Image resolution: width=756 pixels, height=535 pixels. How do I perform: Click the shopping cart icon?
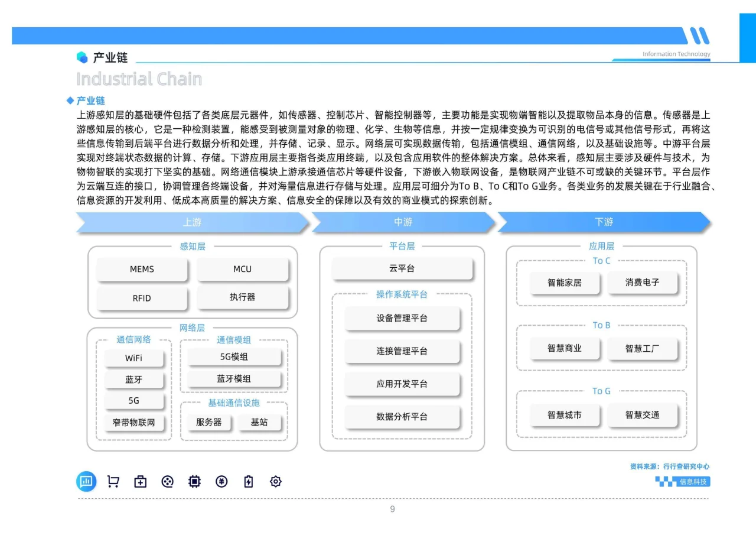tap(113, 482)
